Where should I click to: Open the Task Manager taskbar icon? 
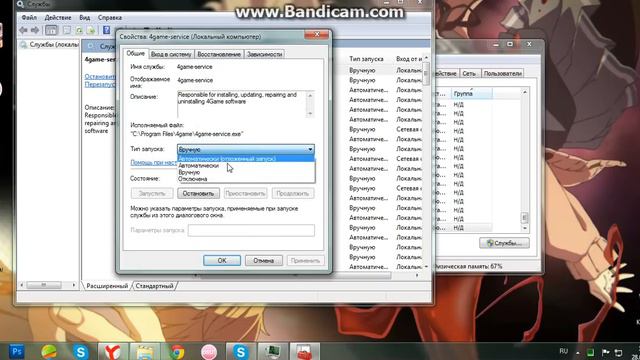272,351
